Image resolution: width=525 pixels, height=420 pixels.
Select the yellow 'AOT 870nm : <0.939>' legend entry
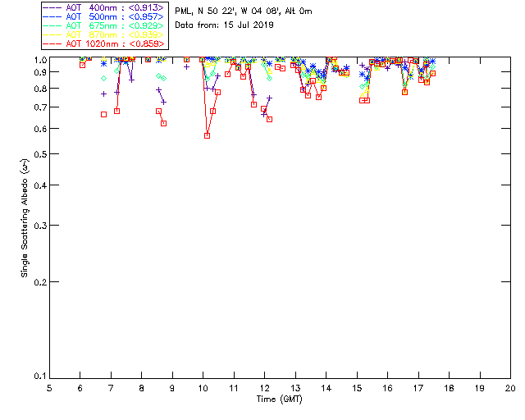(x=103, y=34)
